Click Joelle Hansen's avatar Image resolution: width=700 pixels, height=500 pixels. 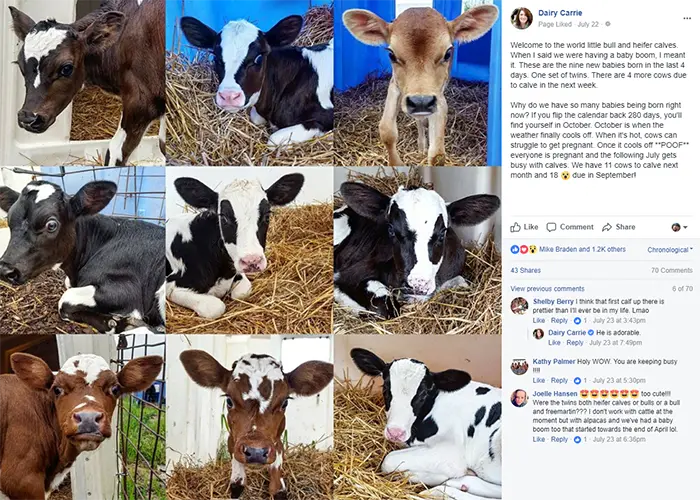tap(519, 398)
